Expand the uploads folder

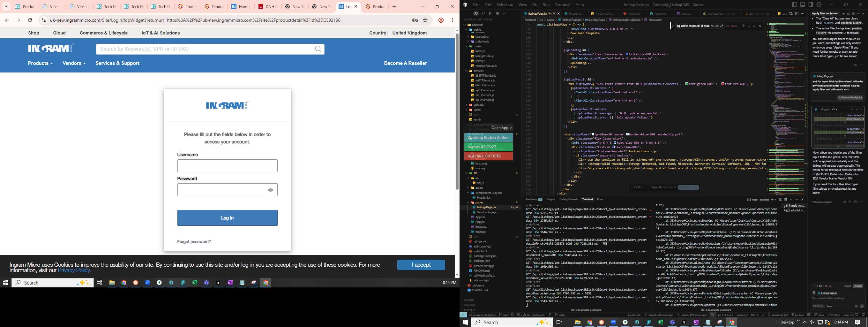tap(466, 105)
